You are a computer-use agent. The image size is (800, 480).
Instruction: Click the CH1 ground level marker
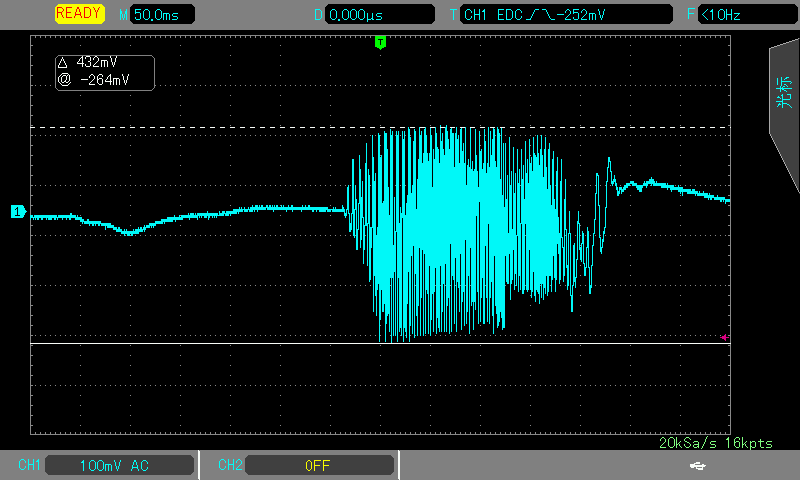(x=18, y=211)
